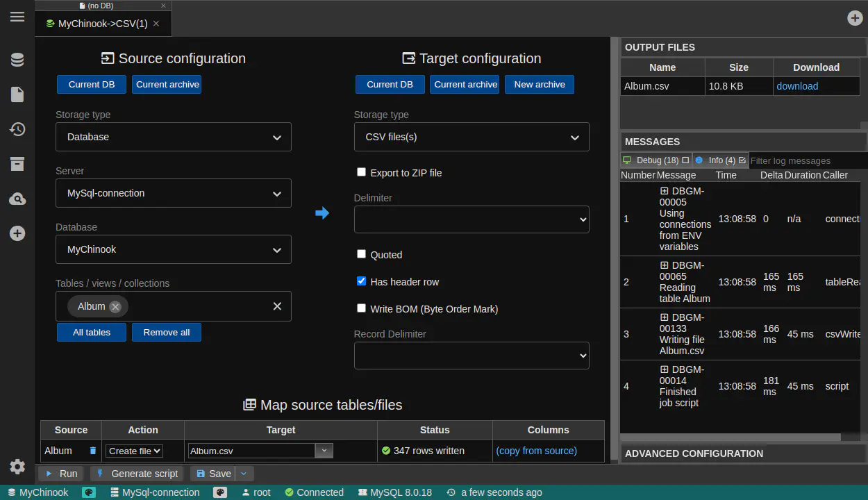Click the Generate script button
Image resolution: width=868 pixels, height=500 pixels.
point(137,474)
